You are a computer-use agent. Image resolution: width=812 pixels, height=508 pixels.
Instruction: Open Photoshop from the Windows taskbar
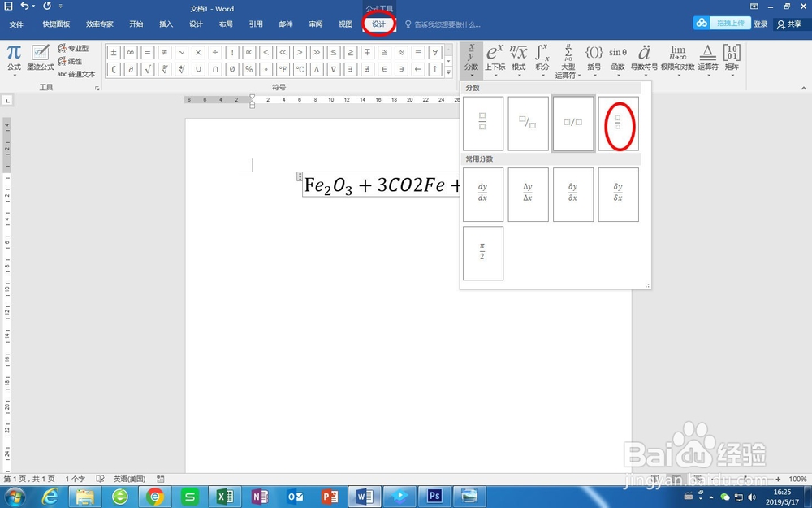(x=434, y=497)
